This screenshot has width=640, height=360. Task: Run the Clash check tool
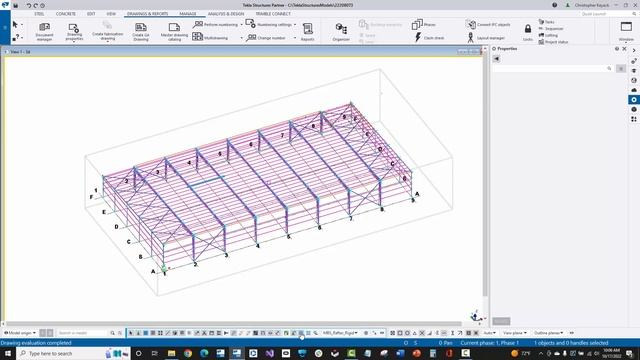(x=429, y=38)
